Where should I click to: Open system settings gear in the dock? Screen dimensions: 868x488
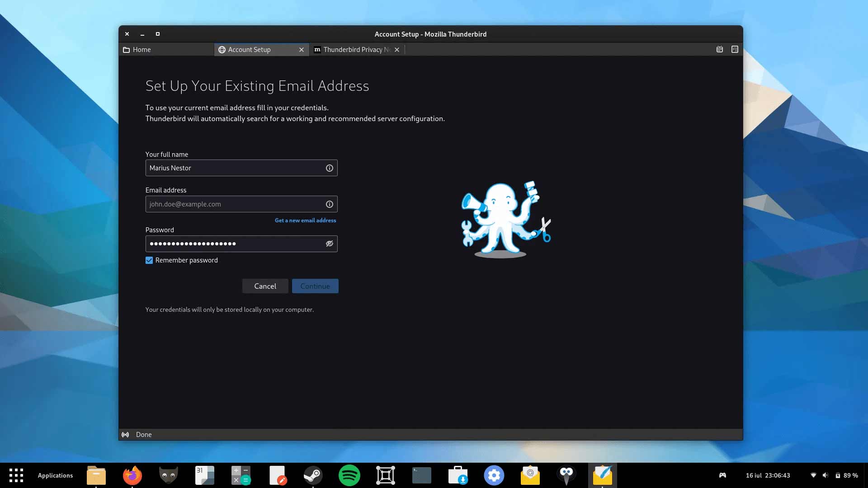click(494, 475)
